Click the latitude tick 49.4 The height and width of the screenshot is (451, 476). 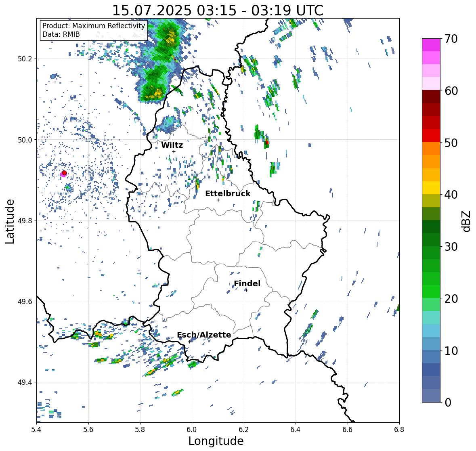(25, 382)
